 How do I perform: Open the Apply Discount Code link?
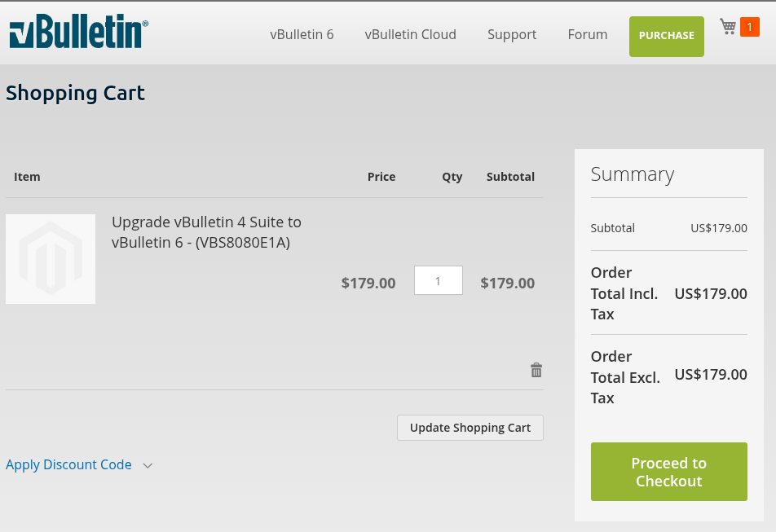click(68, 464)
